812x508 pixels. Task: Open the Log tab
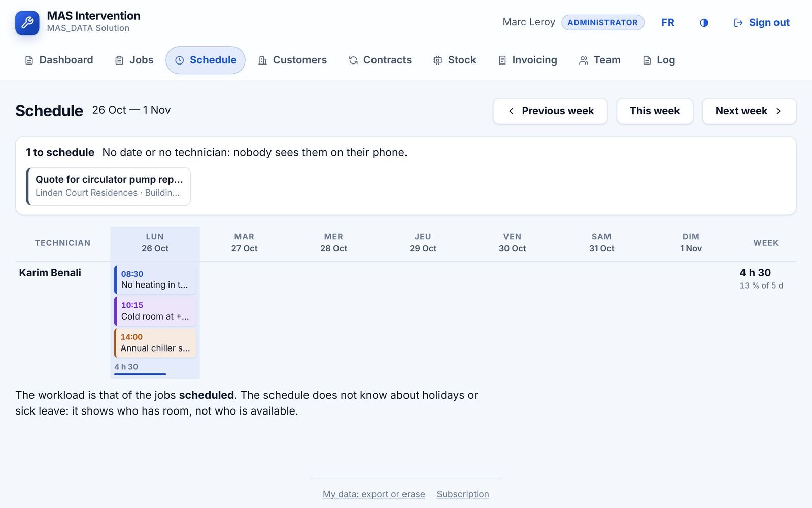tap(659, 60)
